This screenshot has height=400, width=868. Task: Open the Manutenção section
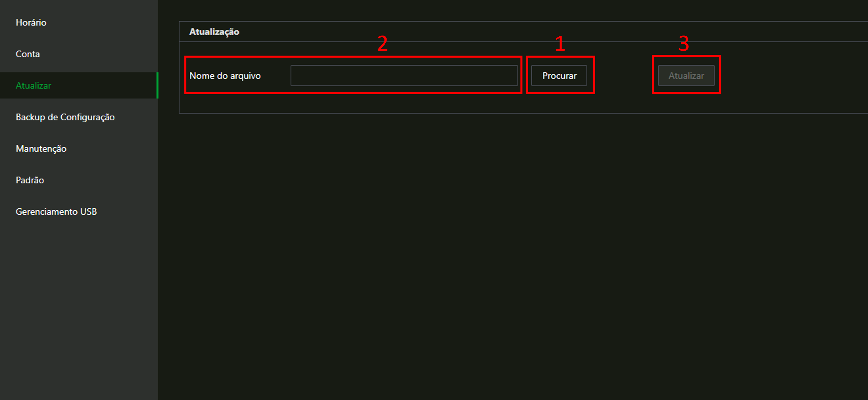41,148
